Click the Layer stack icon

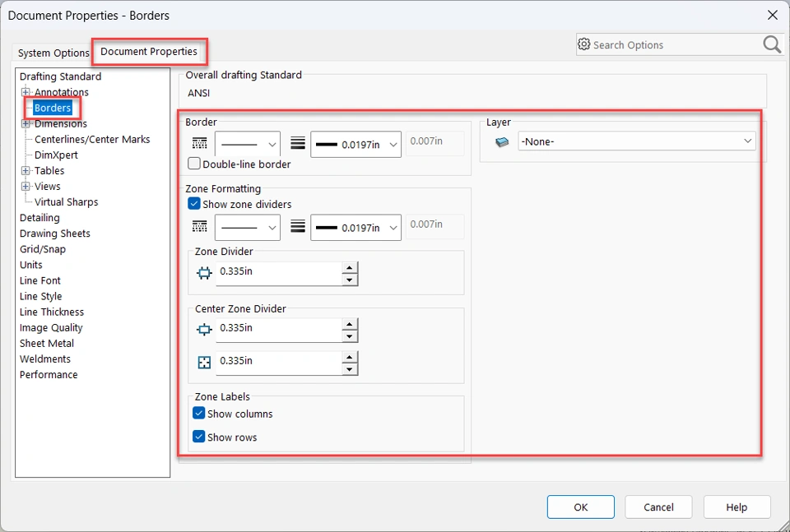click(502, 142)
